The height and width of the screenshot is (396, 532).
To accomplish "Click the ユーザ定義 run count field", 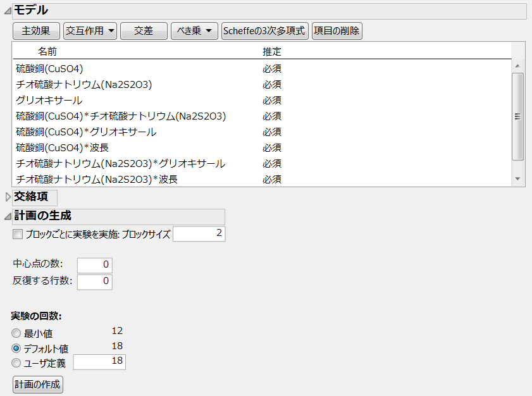I will coord(99,362).
